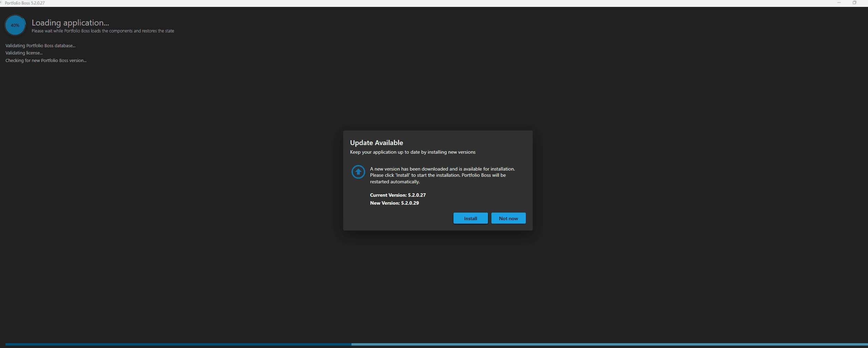Click 'Validating license...' log line
868x348 pixels.
24,53
